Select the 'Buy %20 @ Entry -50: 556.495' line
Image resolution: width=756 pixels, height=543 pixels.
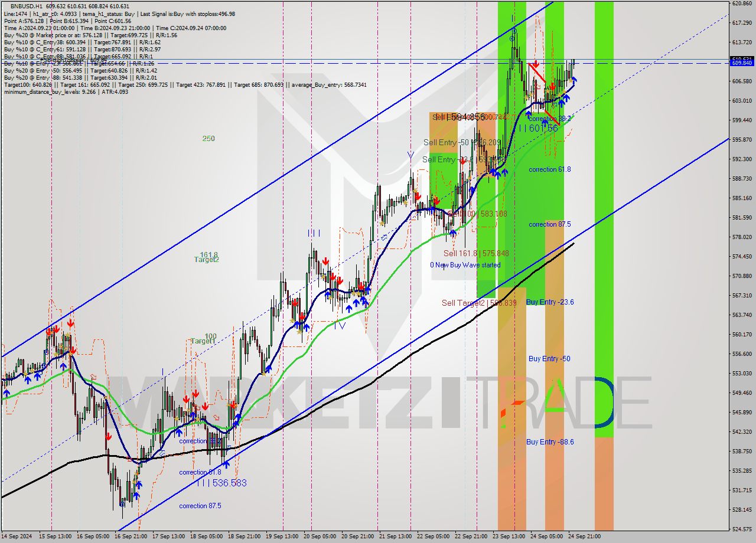coord(81,70)
